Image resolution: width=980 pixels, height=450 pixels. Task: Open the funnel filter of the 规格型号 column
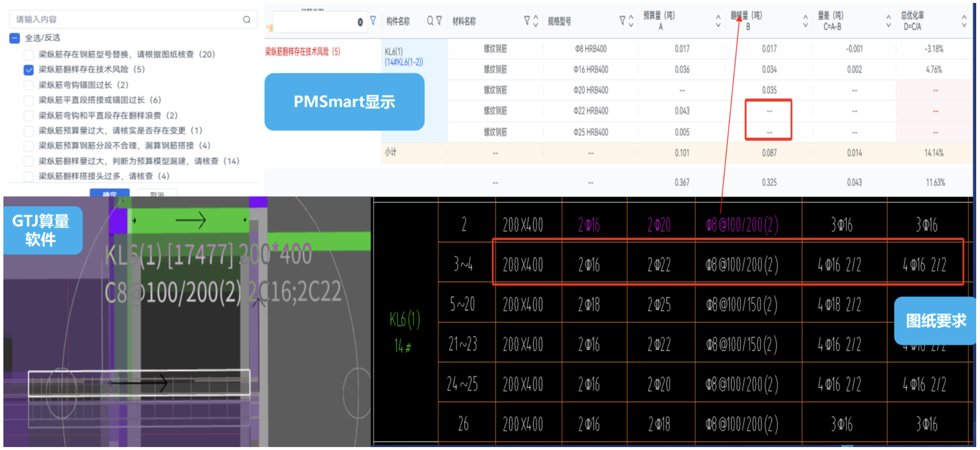point(622,21)
